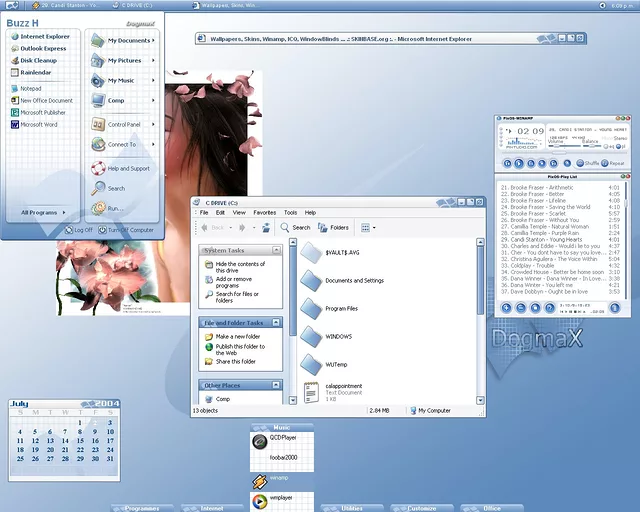Viewport: 640px width, 512px height.
Task: Collapse the File and Folder Tasks panel
Action: 275,323
